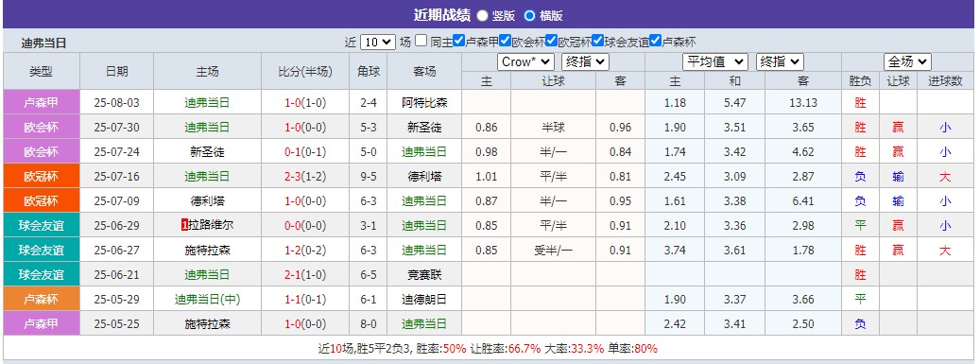Click the 单率:80% summary statistic
The height and width of the screenshot is (364, 980).
632,348
